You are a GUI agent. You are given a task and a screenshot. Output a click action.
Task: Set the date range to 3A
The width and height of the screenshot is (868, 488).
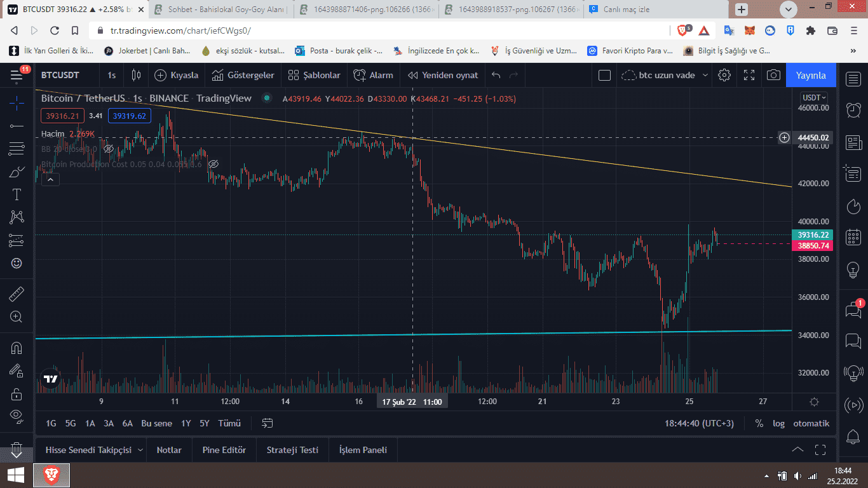[x=109, y=423]
